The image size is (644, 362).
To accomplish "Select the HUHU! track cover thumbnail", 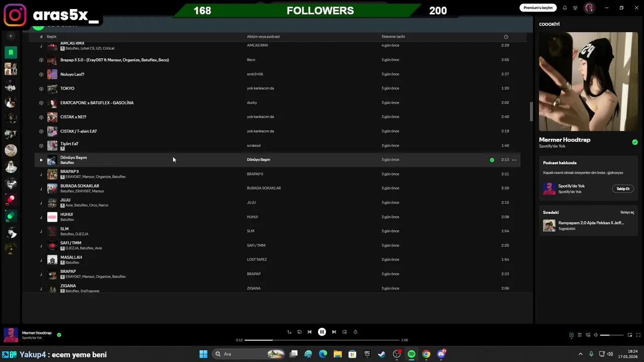I will click(52, 217).
